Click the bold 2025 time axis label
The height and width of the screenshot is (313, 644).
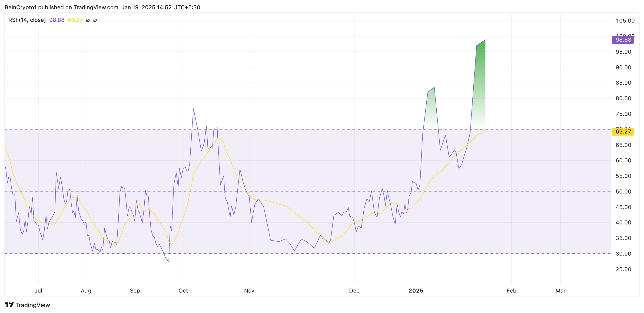click(416, 290)
